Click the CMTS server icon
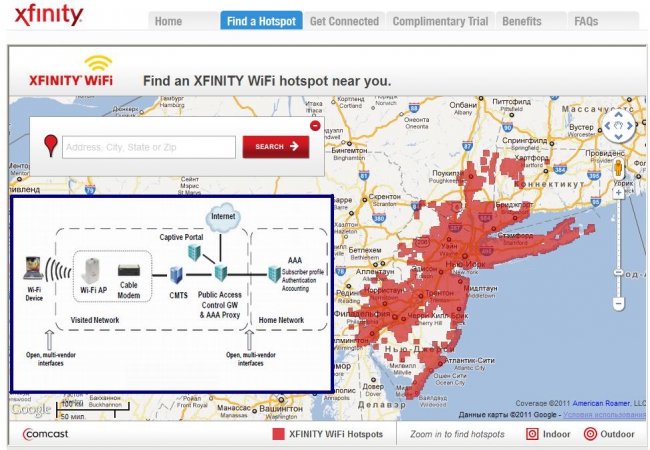This screenshot has width=650, height=450. pos(177,275)
